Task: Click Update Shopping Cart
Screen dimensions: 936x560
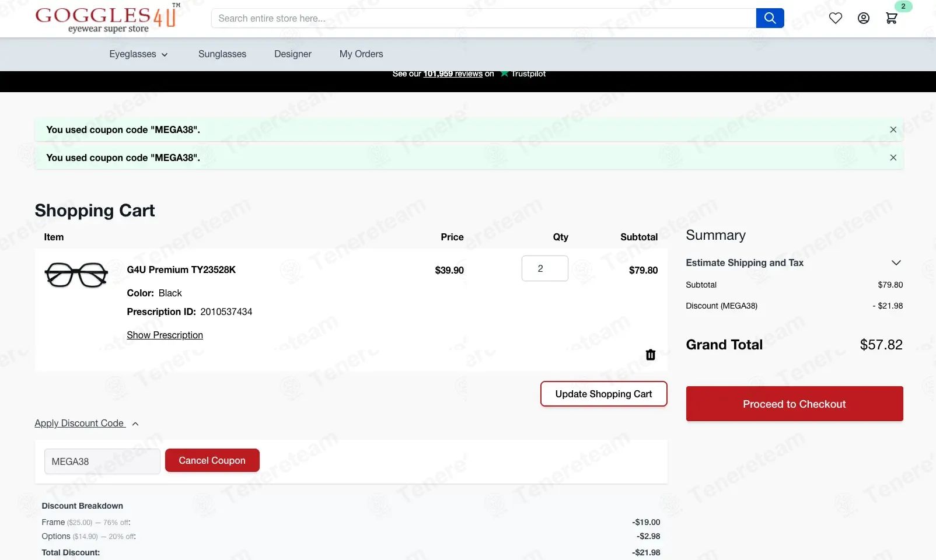Action: [603, 394]
